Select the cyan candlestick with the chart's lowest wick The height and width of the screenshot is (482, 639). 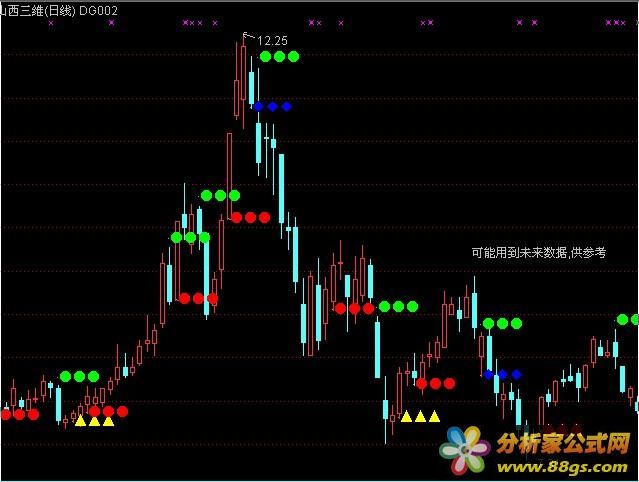coord(386,409)
